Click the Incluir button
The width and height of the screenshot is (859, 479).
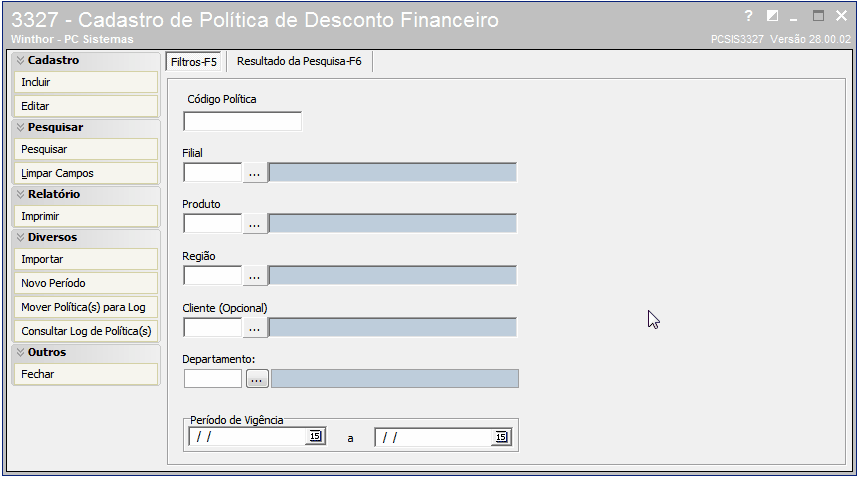click(x=85, y=82)
